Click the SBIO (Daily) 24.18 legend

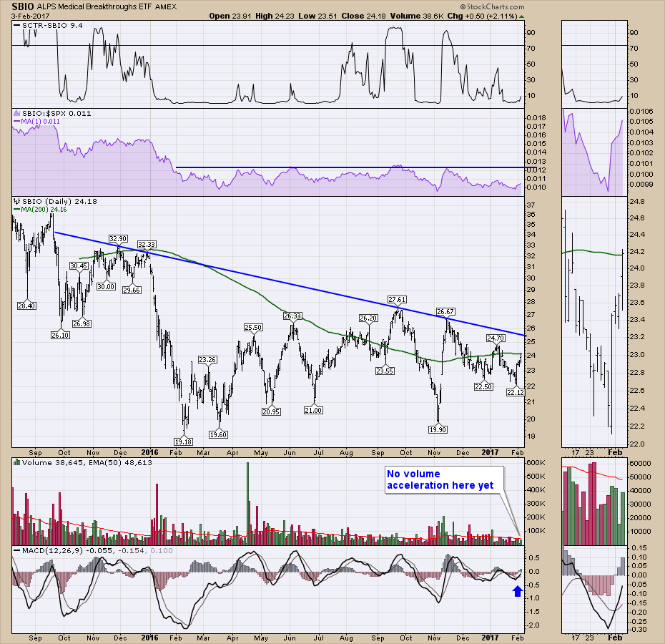[x=59, y=201]
